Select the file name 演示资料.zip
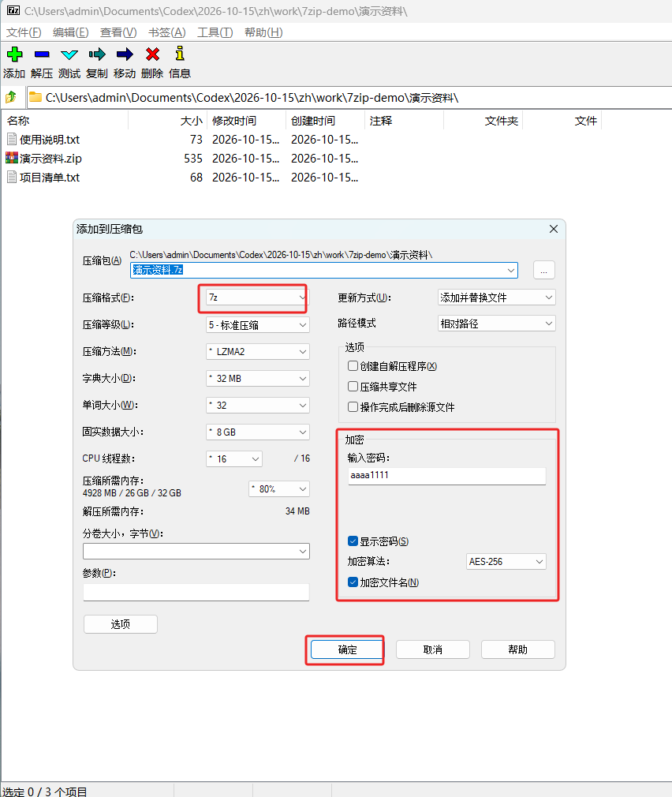The height and width of the screenshot is (797, 672). (50, 159)
